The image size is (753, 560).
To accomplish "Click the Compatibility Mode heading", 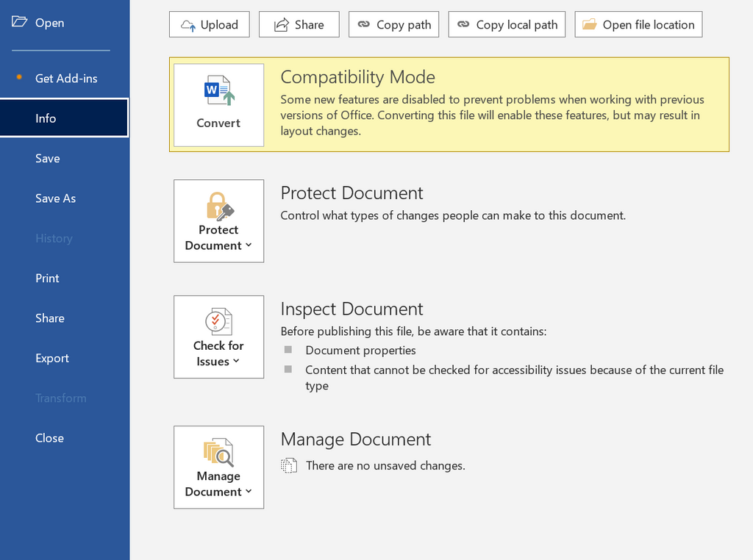I will [x=358, y=76].
